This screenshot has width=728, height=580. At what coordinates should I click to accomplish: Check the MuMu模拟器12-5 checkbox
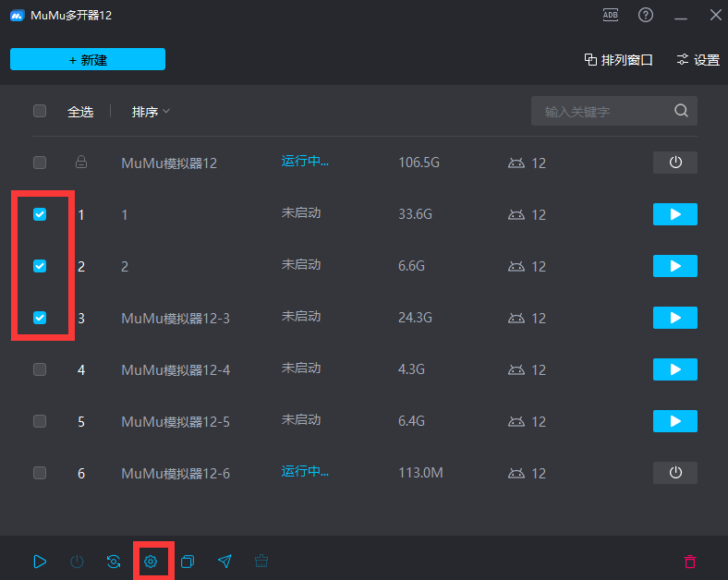coord(40,421)
